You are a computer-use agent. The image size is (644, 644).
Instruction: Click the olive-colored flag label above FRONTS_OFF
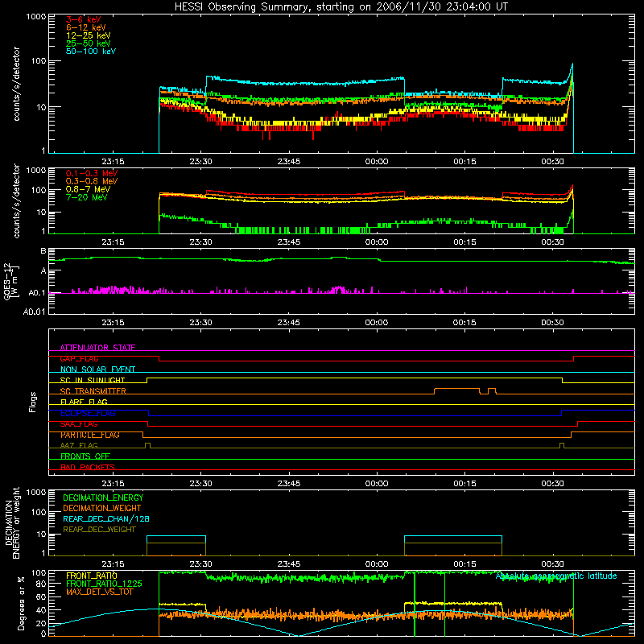click(79, 445)
